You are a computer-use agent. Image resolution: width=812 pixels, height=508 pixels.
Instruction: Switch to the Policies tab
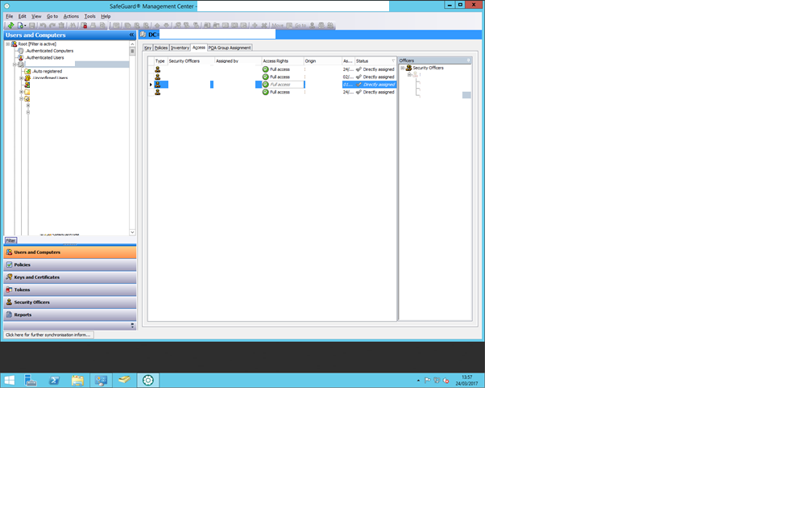tap(161, 48)
